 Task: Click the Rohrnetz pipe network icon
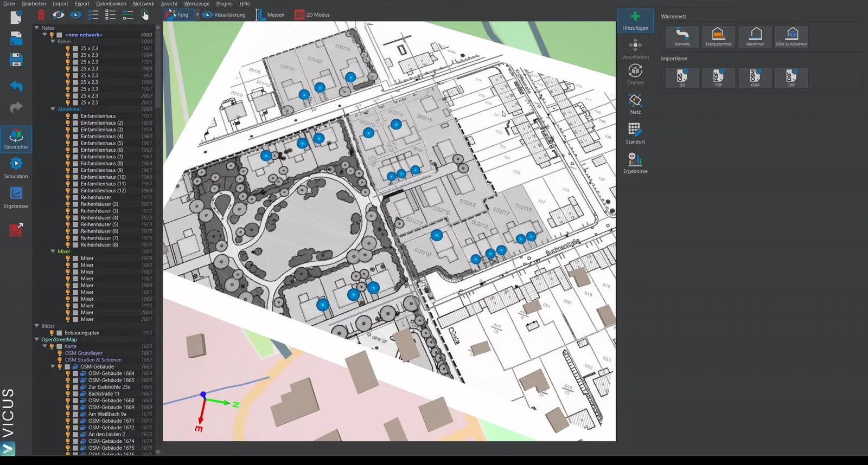click(682, 36)
